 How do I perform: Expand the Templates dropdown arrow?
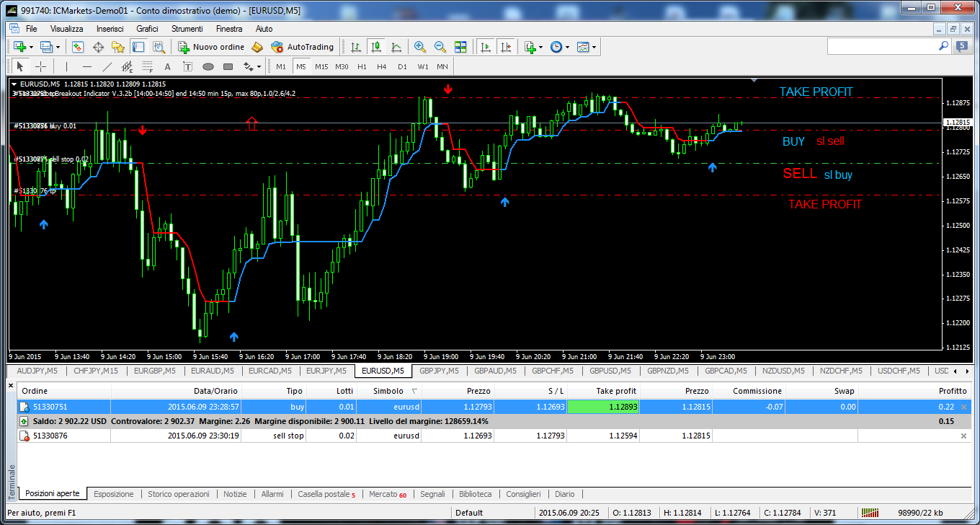594,47
